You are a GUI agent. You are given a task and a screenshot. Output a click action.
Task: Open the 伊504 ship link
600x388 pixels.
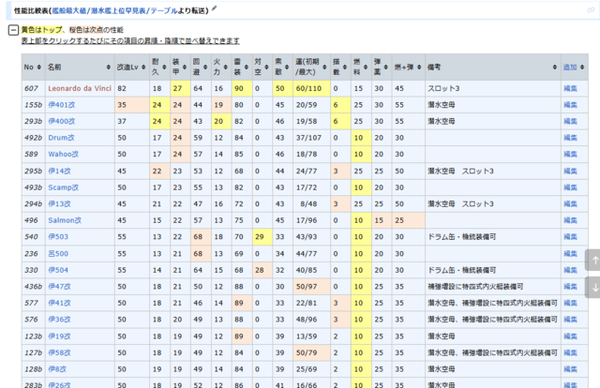click(x=58, y=270)
